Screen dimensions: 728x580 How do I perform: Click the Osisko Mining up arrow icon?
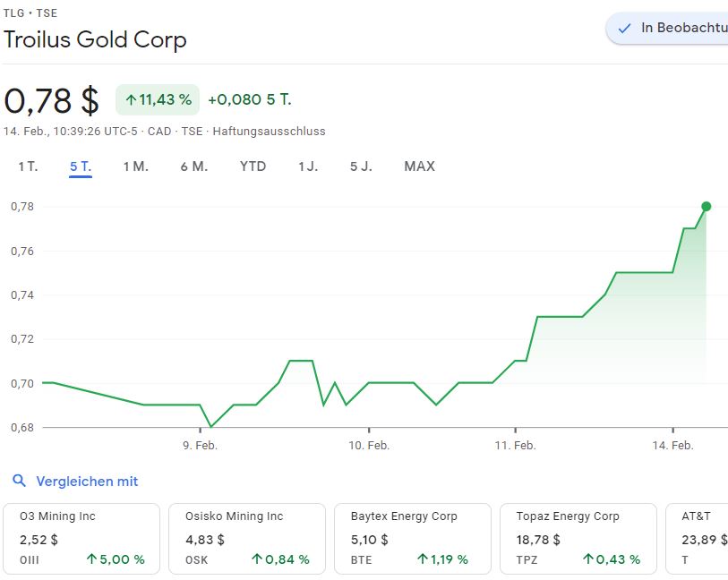(x=257, y=559)
